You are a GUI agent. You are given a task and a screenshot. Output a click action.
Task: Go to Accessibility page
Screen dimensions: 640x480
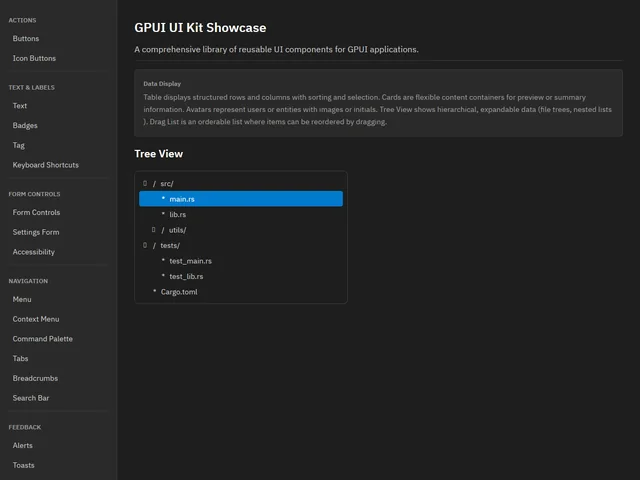pyautogui.click(x=33, y=252)
